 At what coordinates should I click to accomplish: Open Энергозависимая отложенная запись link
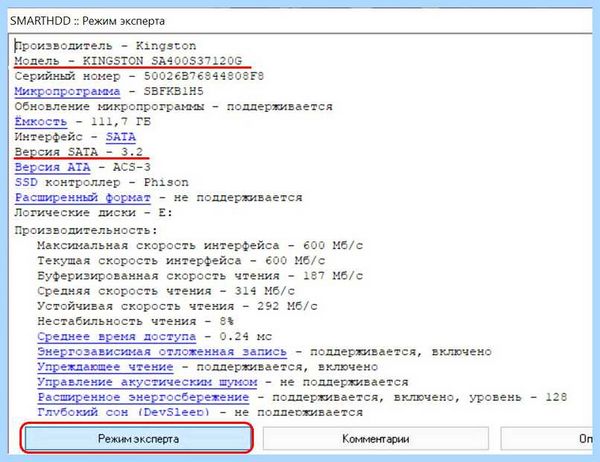click(x=162, y=352)
